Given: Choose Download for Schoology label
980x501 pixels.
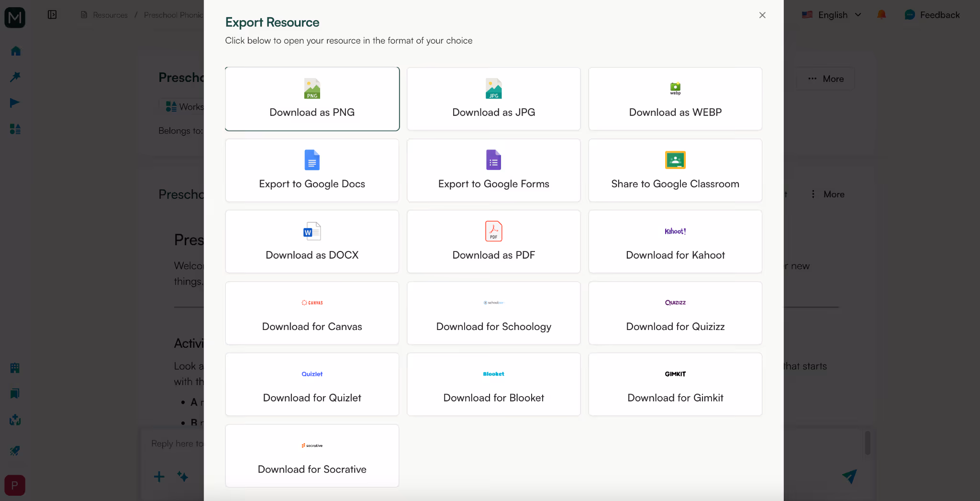Looking at the screenshot, I should [x=493, y=327].
